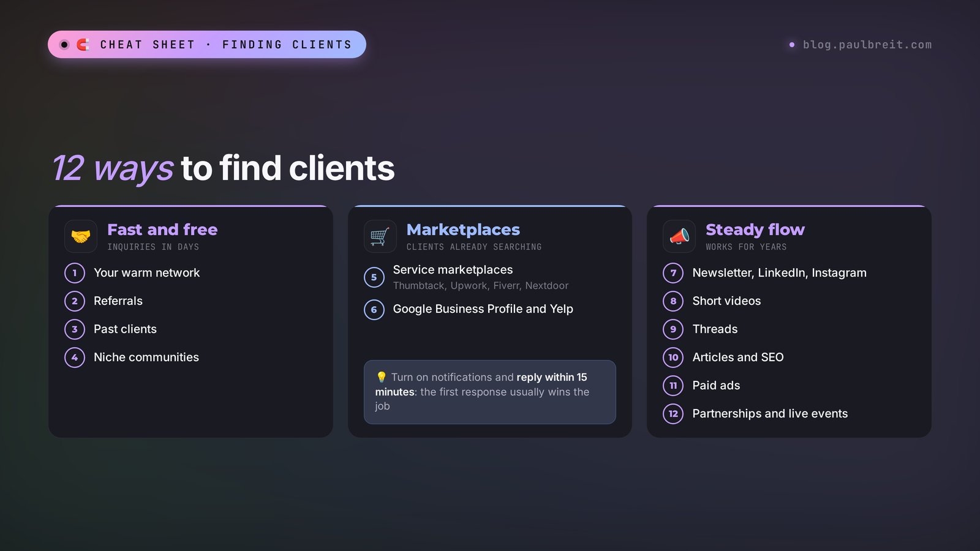980x551 pixels.
Task: Click the Paid ads item
Action: (x=716, y=386)
